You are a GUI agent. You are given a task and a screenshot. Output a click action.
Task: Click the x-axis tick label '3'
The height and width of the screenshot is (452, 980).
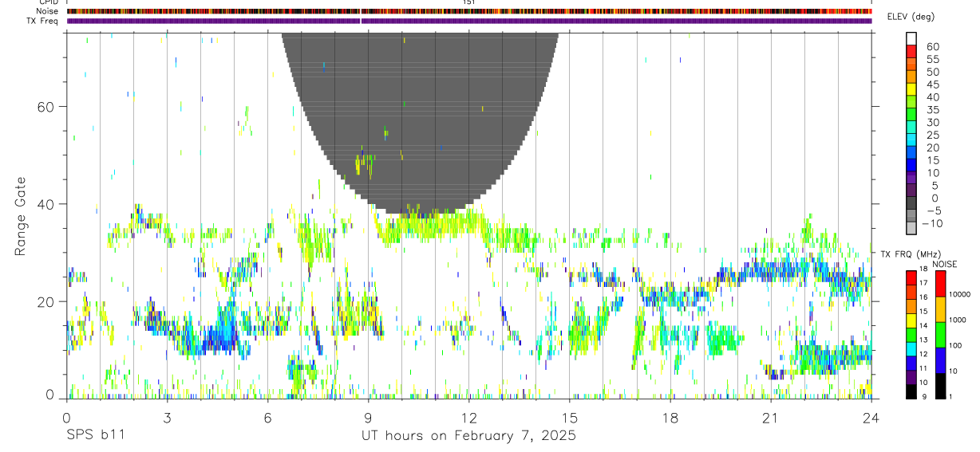167,418
